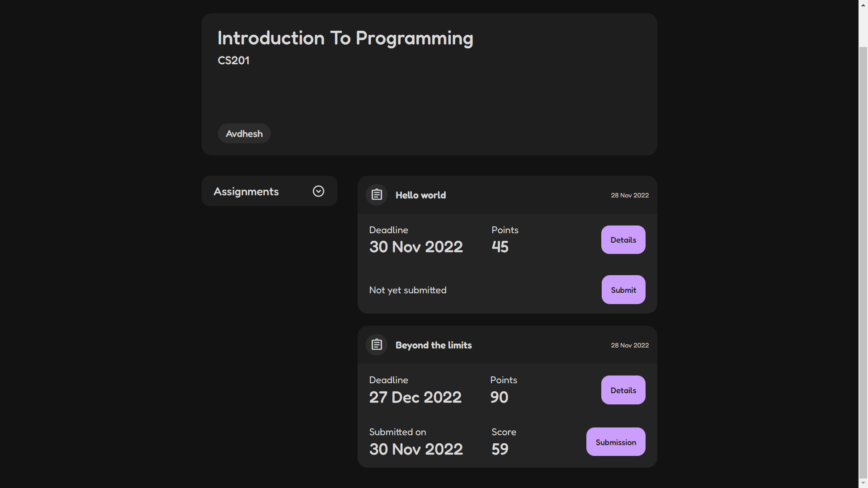This screenshot has height=488, width=868.
Task: Click the Hello world assignment title
Action: click(420, 195)
